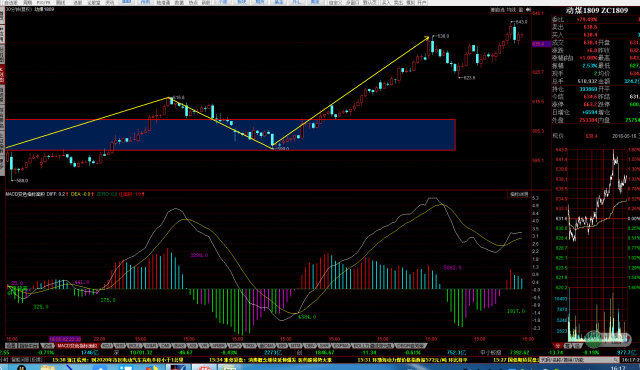640x370 pixels.
Task: Click the search box at bottom right
Action: point(578,360)
